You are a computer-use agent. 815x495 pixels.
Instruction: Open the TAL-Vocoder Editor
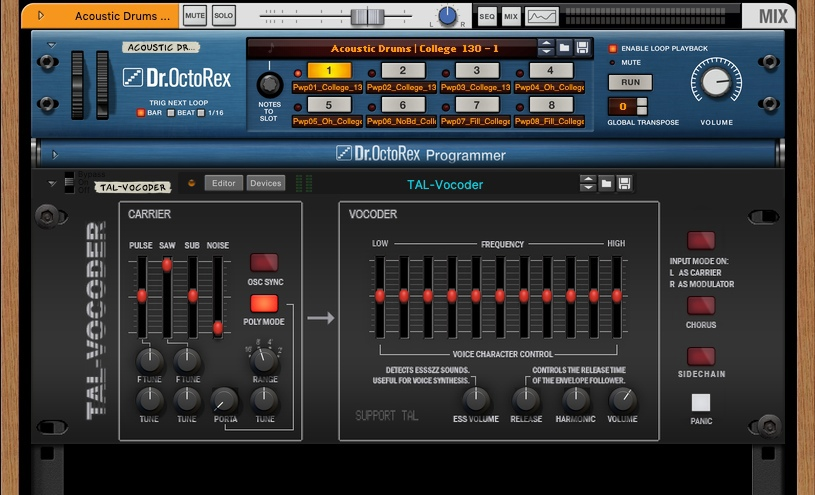(x=224, y=183)
